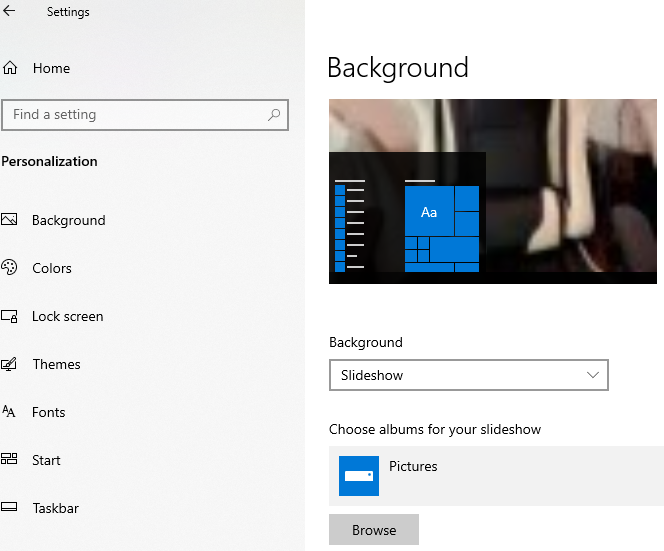Click the Background picture icon in sidebar
The height and width of the screenshot is (551, 664).
[x=9, y=219]
